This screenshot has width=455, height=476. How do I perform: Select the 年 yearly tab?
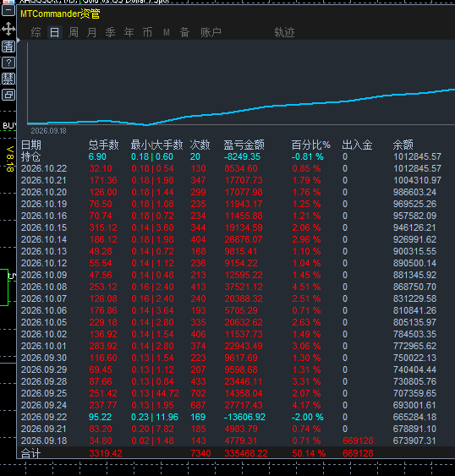tap(129, 32)
